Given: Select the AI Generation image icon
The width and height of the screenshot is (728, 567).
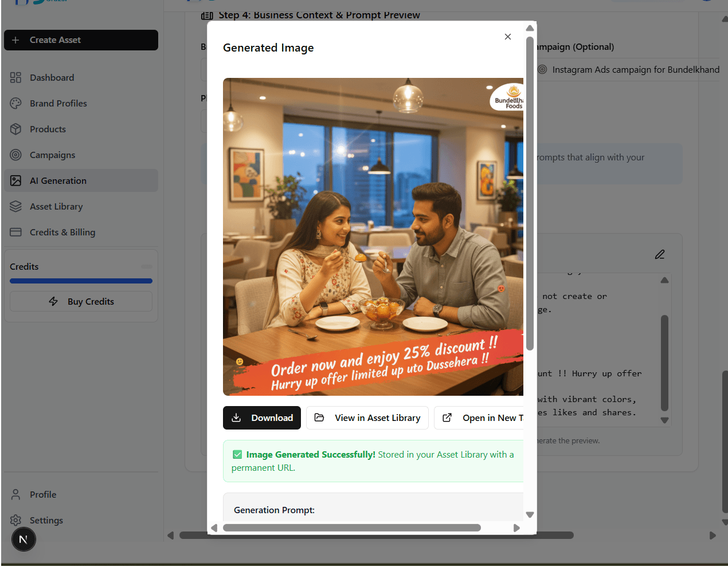Looking at the screenshot, I should coord(15,181).
